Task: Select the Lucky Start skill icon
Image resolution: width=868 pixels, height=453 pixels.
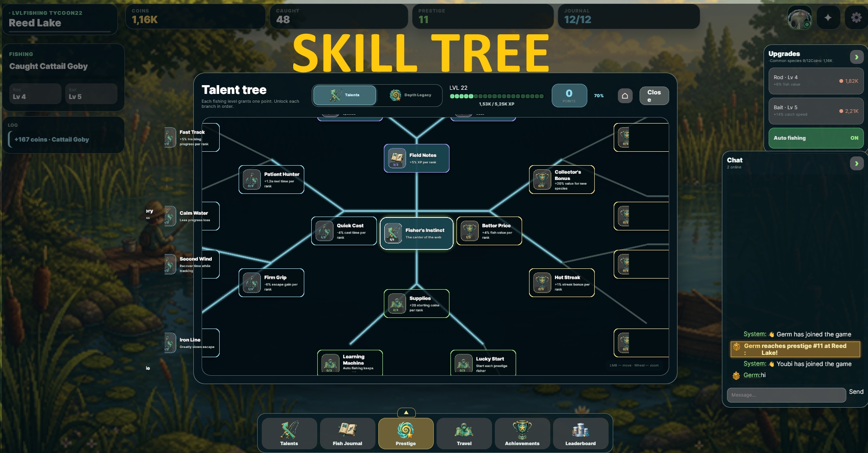Action: click(463, 363)
